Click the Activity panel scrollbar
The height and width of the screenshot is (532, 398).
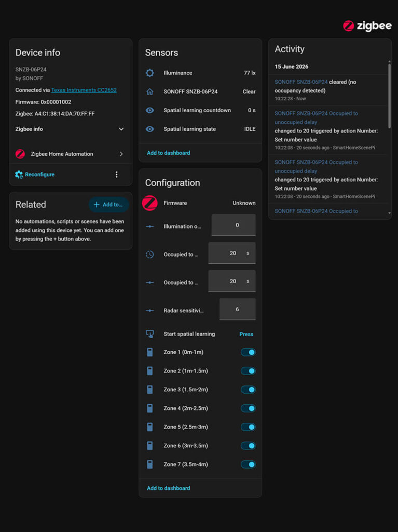390,96
